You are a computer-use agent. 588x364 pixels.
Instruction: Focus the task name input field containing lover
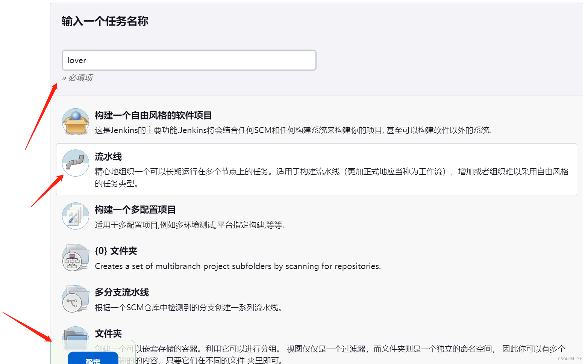(189, 60)
